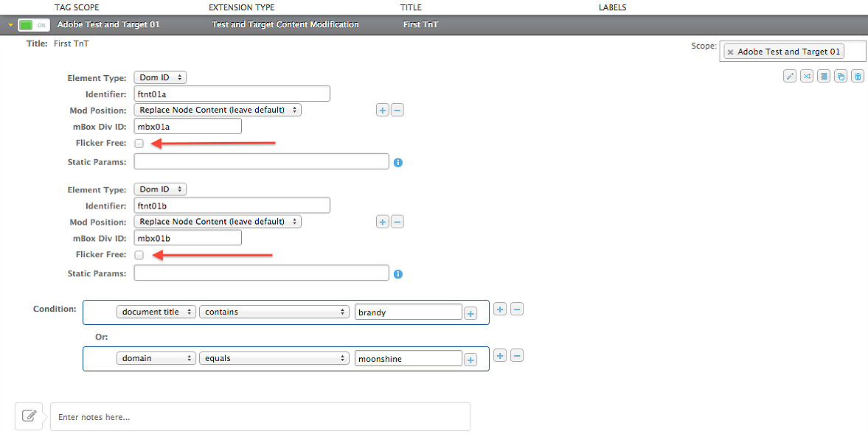The image size is (868, 434).
Task: Delete extension using trash can icon
Action: tap(858, 77)
